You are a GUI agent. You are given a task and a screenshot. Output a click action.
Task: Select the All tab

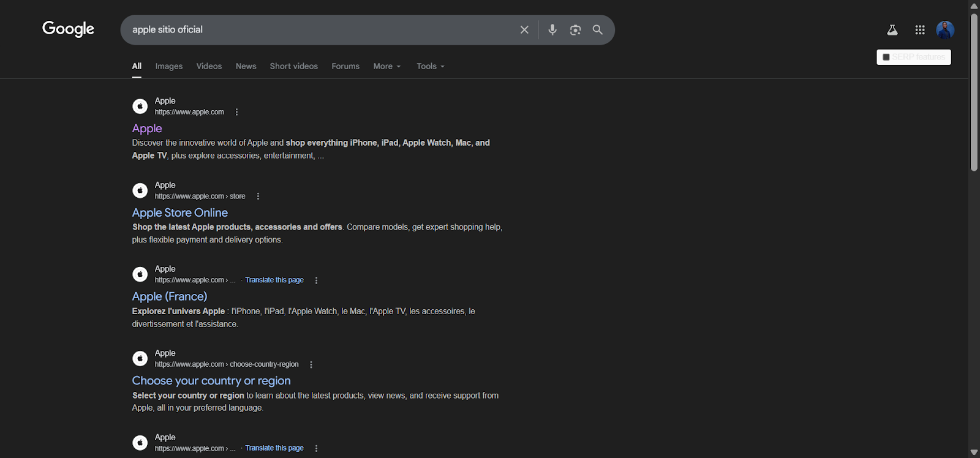[x=137, y=66]
